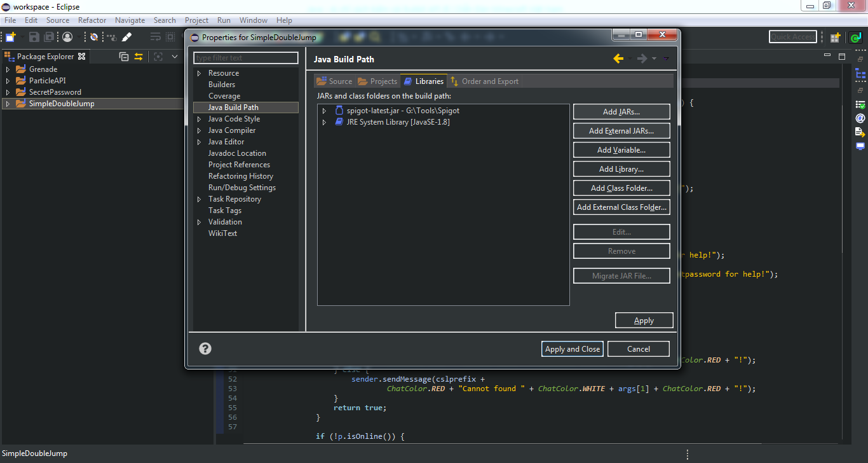The height and width of the screenshot is (463, 868).
Task: Open the Outline view icon in right sidebar
Action: point(860,74)
